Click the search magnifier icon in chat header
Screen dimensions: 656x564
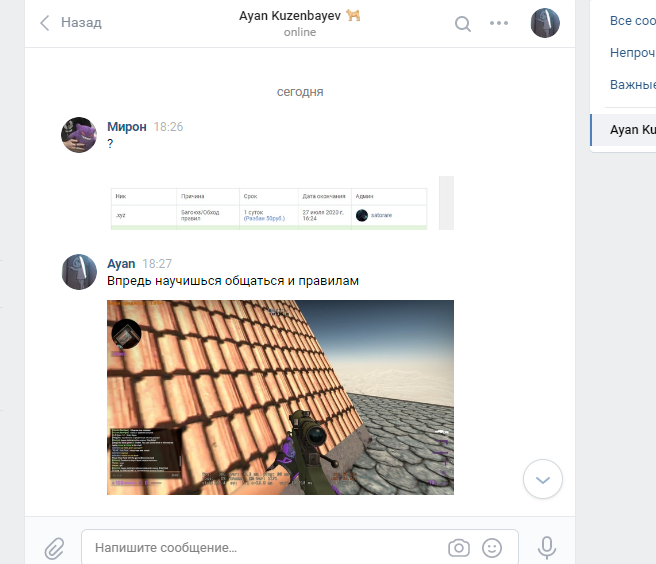pos(462,24)
